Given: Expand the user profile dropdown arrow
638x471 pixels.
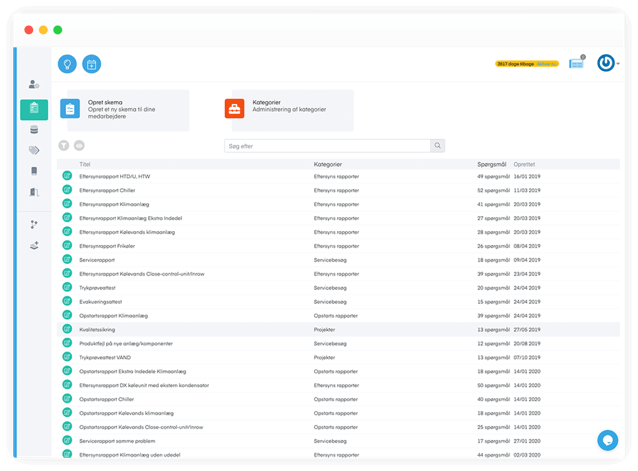Looking at the screenshot, I should tap(618, 64).
